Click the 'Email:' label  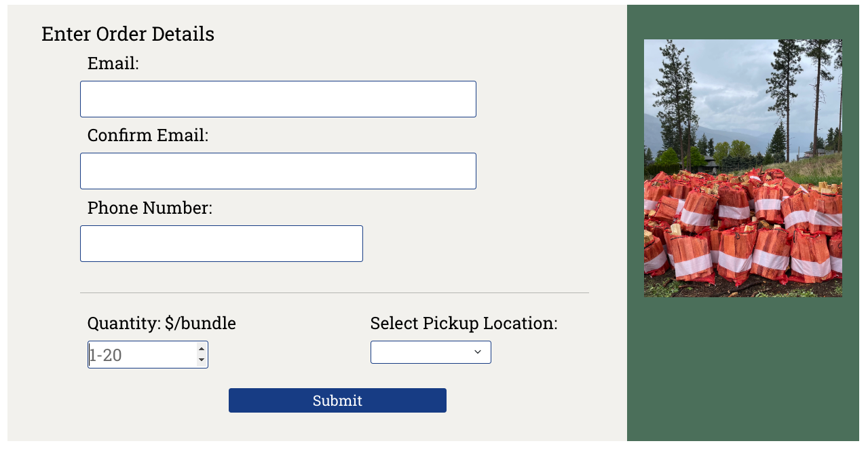coord(113,64)
